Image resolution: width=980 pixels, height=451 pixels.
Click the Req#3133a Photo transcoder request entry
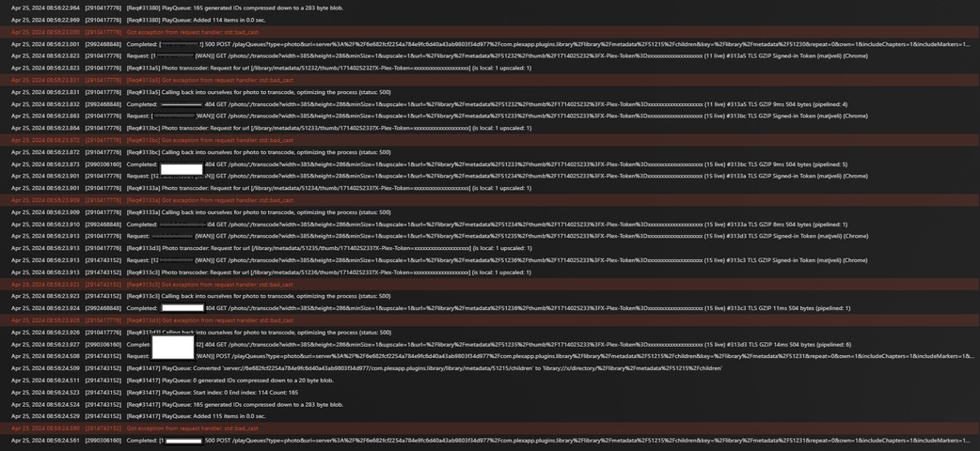pyautogui.click(x=490, y=188)
